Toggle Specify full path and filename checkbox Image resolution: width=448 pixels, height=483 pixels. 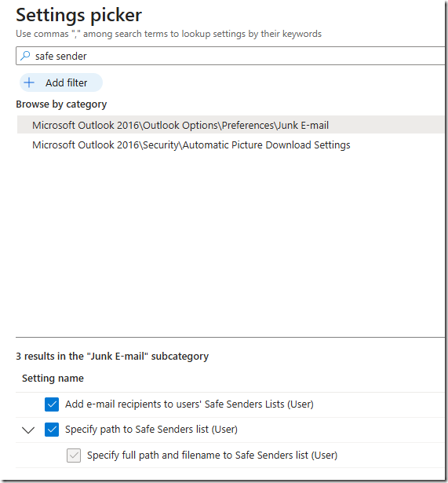[74, 456]
